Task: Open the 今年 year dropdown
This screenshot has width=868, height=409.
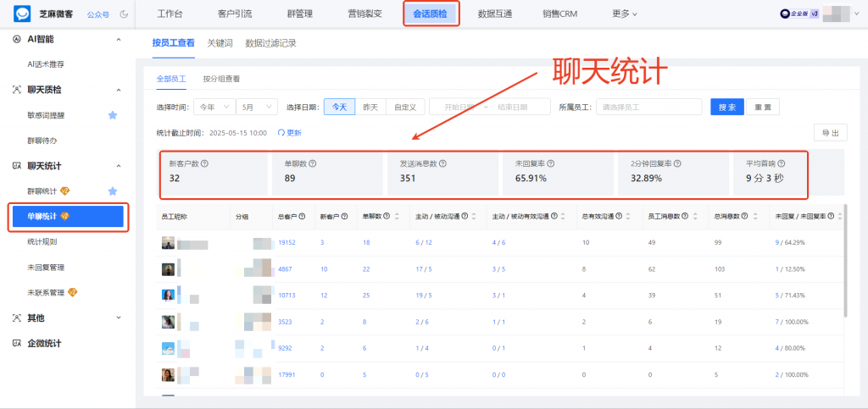Action: (212, 107)
